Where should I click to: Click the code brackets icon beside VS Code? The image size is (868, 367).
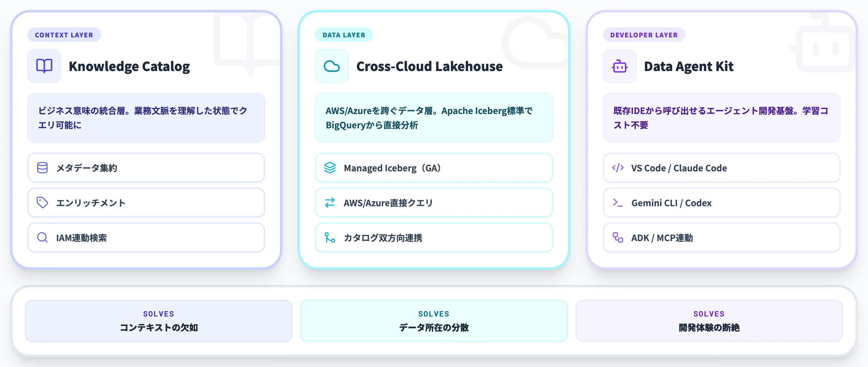point(618,168)
